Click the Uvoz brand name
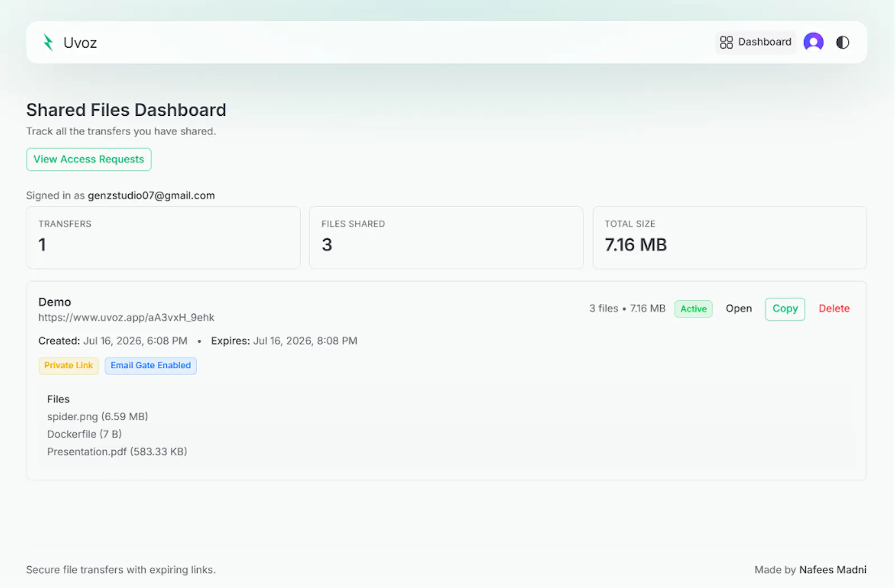Screen dimensions: 896x588 (80, 43)
